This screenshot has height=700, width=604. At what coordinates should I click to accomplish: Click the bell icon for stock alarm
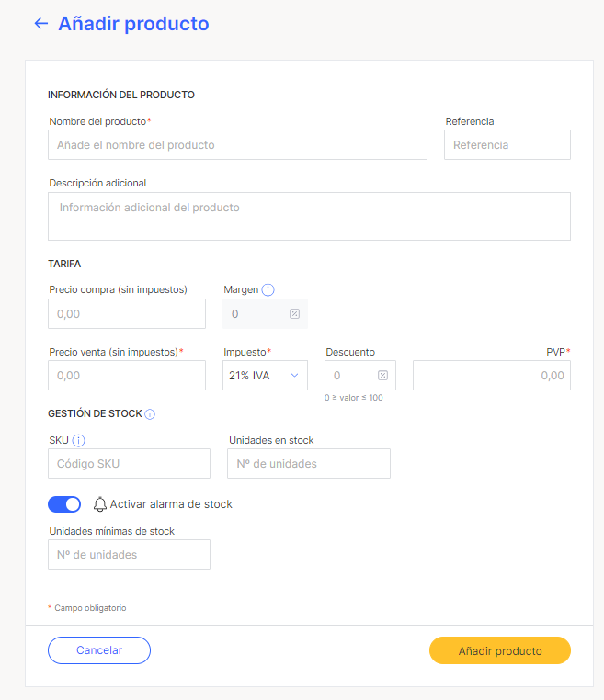[100, 504]
